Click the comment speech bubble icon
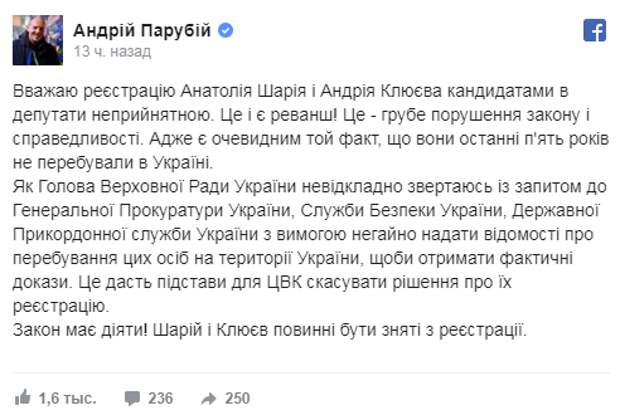Viewport: 620px width, 415px height. (130, 398)
